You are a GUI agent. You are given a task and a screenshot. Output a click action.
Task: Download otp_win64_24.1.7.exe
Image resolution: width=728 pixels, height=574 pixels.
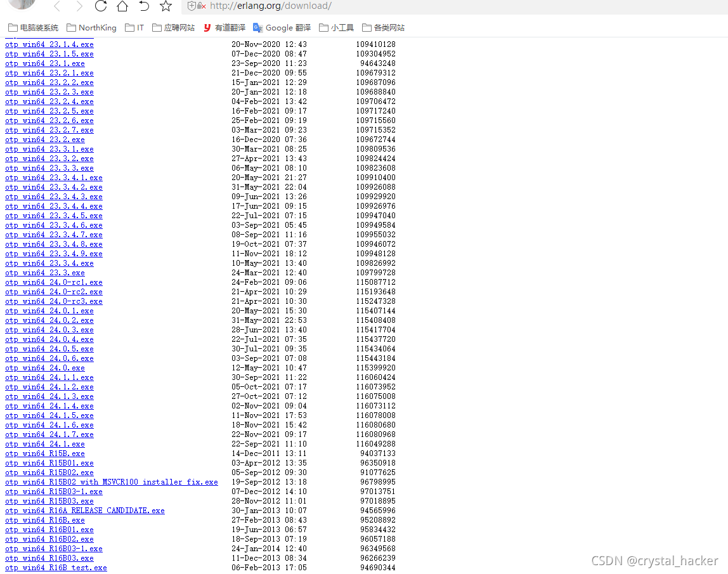[x=49, y=434]
